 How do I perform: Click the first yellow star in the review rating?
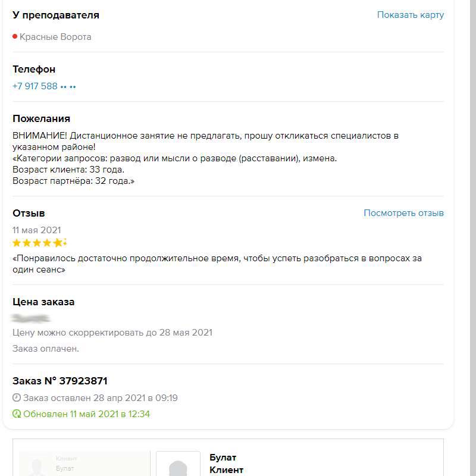[17, 243]
